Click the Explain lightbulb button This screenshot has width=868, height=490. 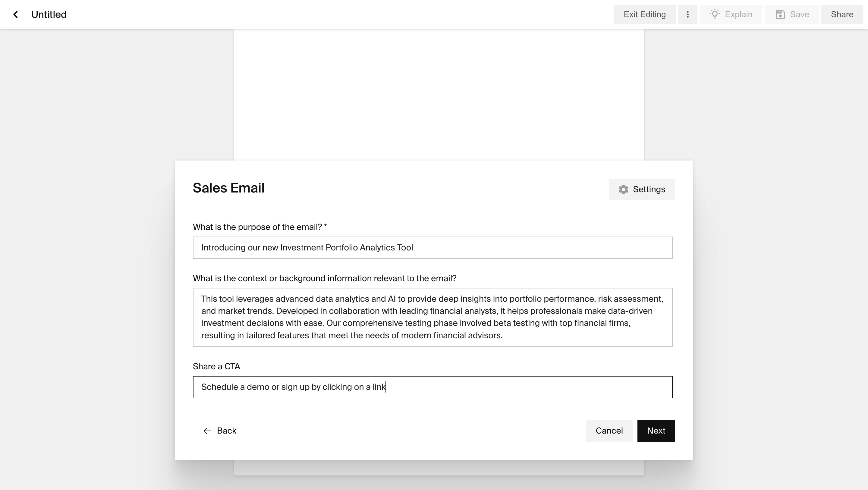(731, 14)
